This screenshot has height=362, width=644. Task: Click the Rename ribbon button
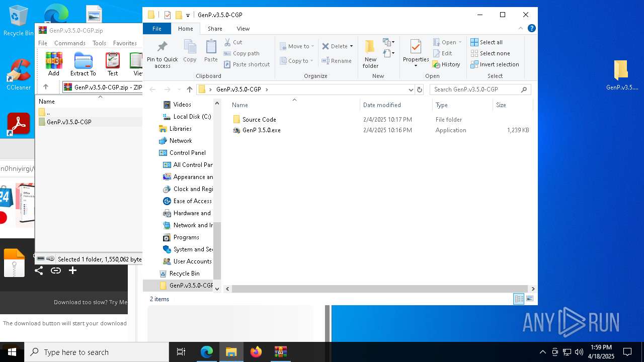point(337,61)
